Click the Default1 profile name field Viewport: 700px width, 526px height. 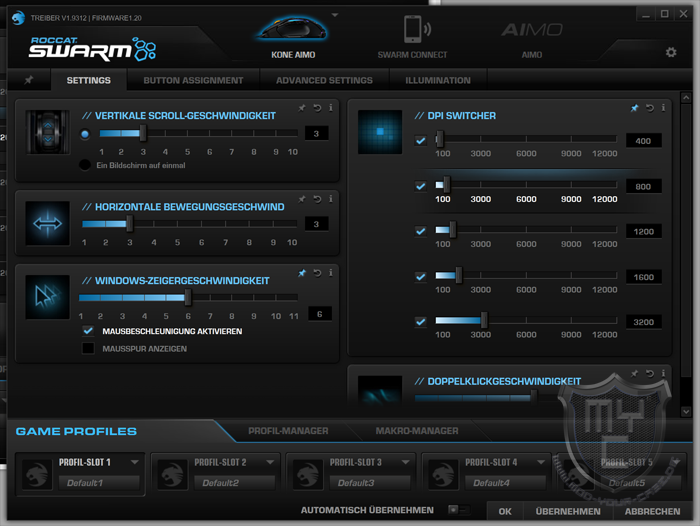(100, 483)
